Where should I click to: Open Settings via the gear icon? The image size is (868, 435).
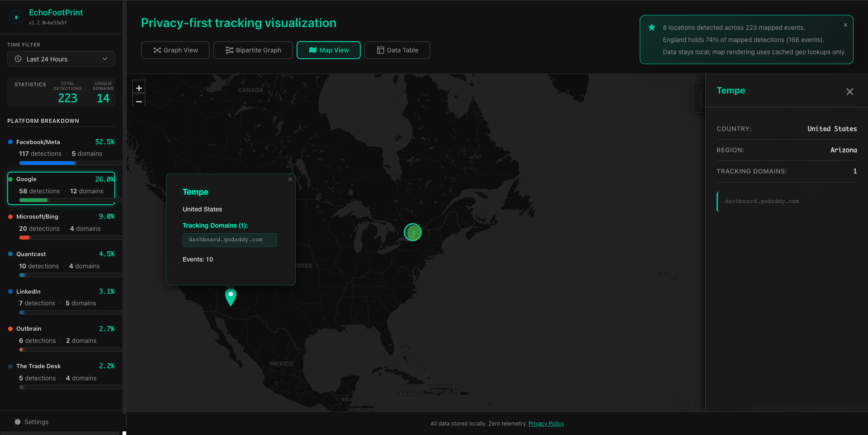17,421
